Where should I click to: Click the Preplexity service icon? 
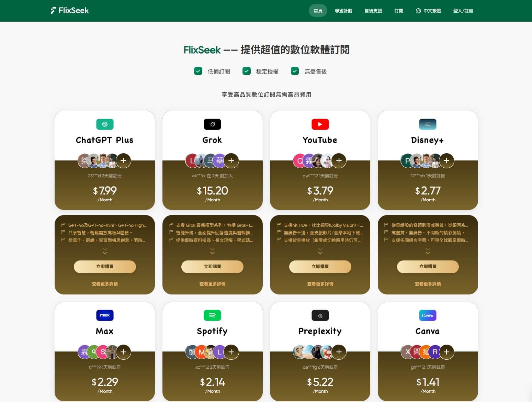(x=320, y=315)
